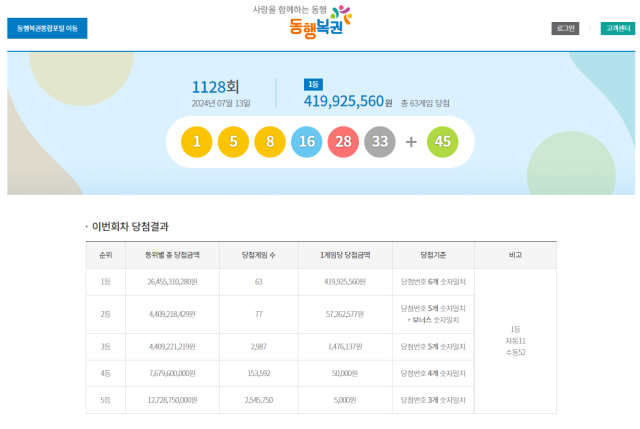
Task: Click the winner count 2,987 cell
Action: (259, 347)
